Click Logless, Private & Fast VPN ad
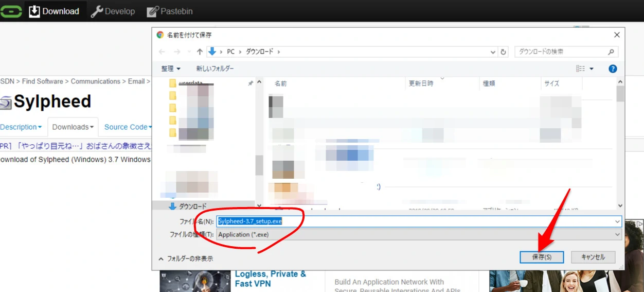The height and width of the screenshot is (292, 644). (x=271, y=279)
